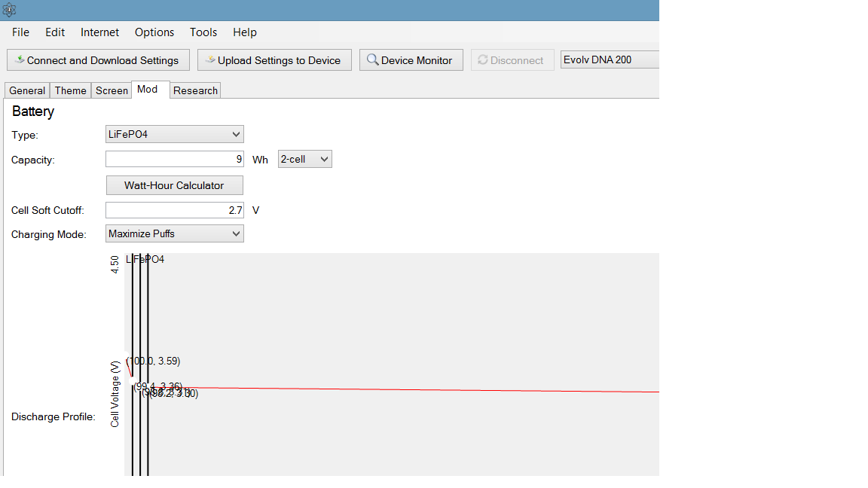This screenshot has height=488, width=868.
Task: Open the Edit menu
Action: 55,32
